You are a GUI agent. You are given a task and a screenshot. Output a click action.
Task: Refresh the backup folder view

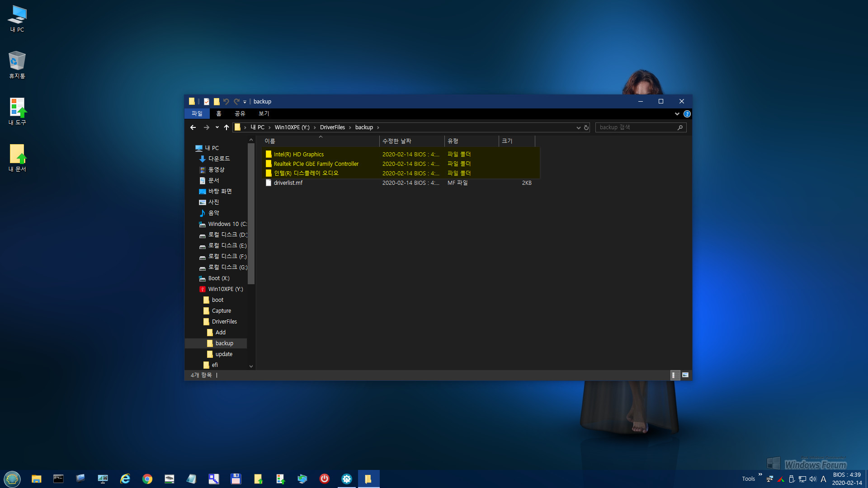point(586,128)
